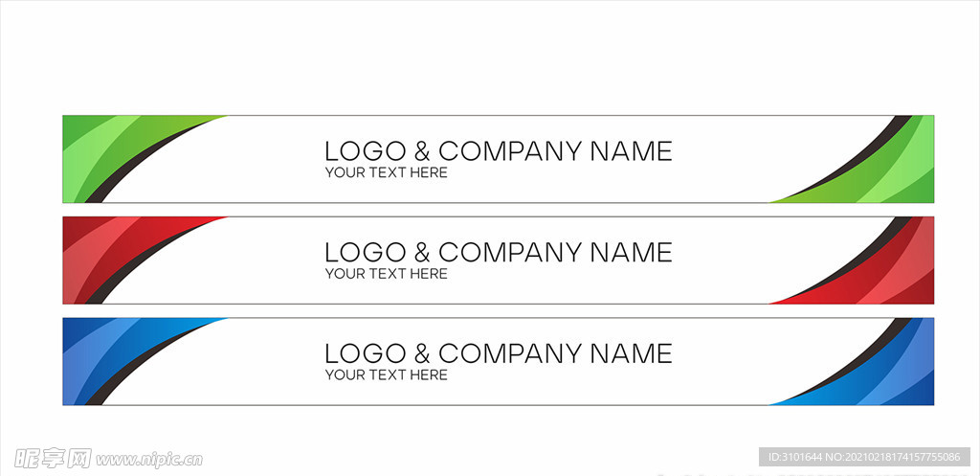Viewport: 980px width, 476px height.
Task: Click the white center area of the red banner
Action: [x=498, y=261]
